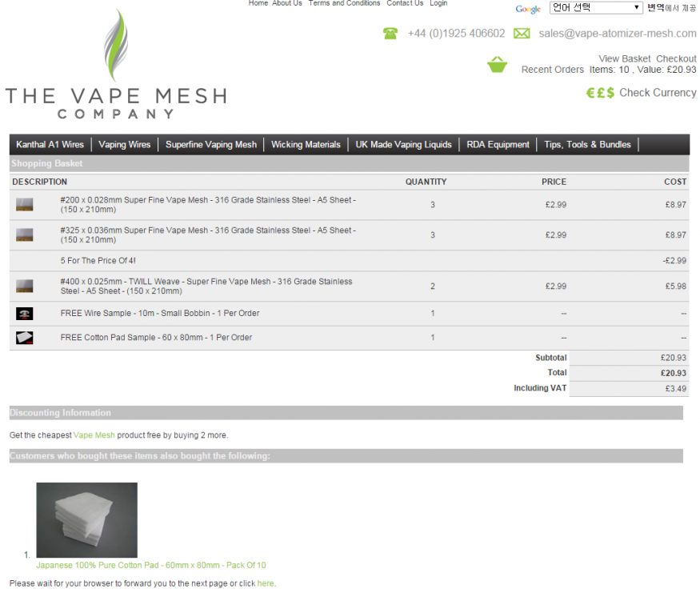Open the Contact Us link
The height and width of the screenshot is (593, 700).
(x=405, y=3)
